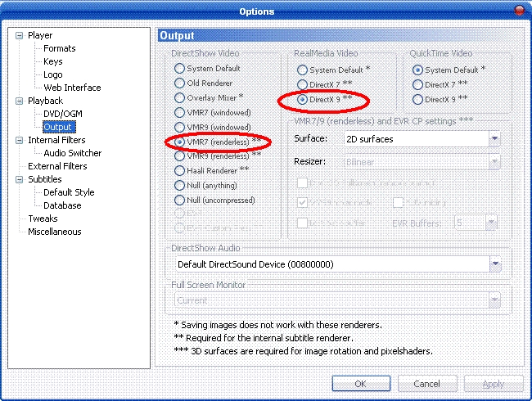Click the greyed-out Apply button
Screen dimensions: 532x401
494,384
